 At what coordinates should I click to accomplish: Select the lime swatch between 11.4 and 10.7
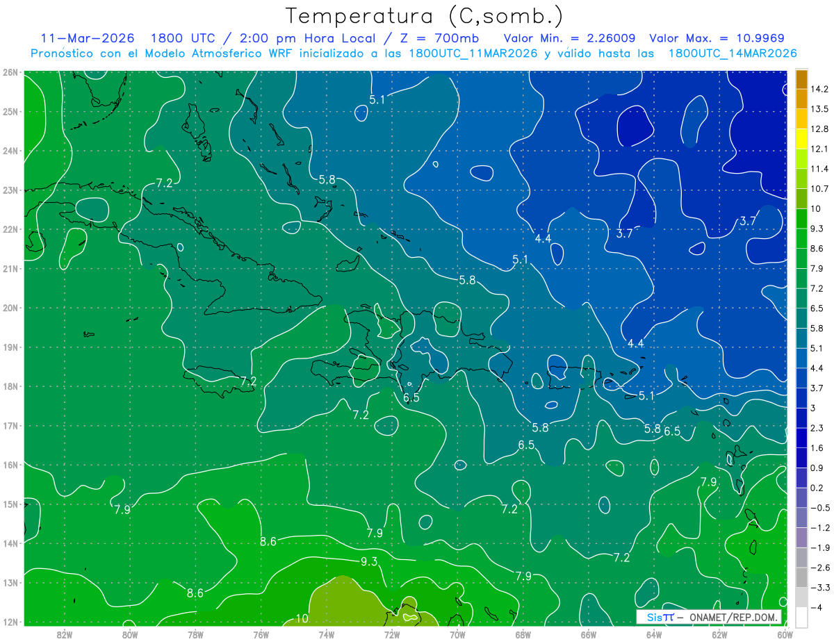coord(801,179)
